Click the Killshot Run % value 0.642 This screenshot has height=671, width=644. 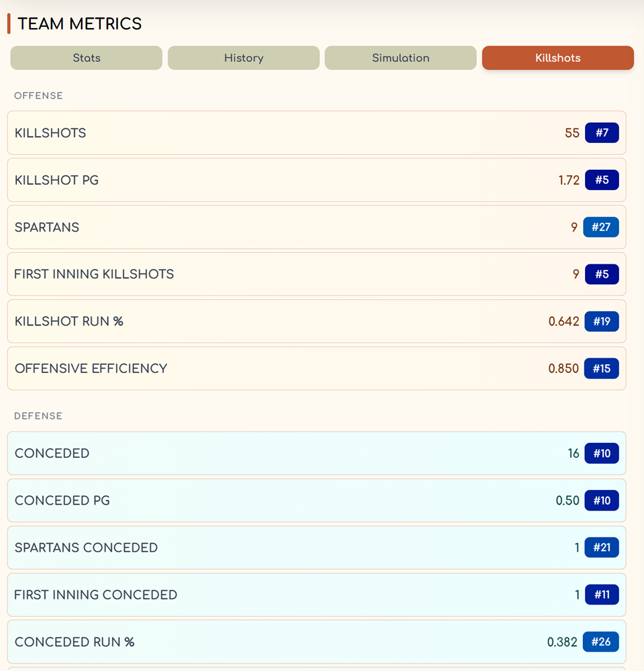click(563, 321)
